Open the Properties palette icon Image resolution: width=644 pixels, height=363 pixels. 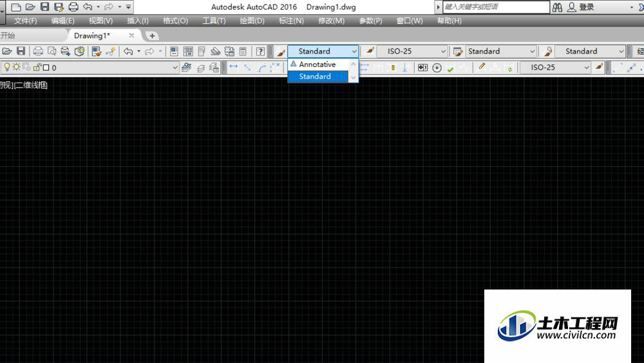(174, 52)
